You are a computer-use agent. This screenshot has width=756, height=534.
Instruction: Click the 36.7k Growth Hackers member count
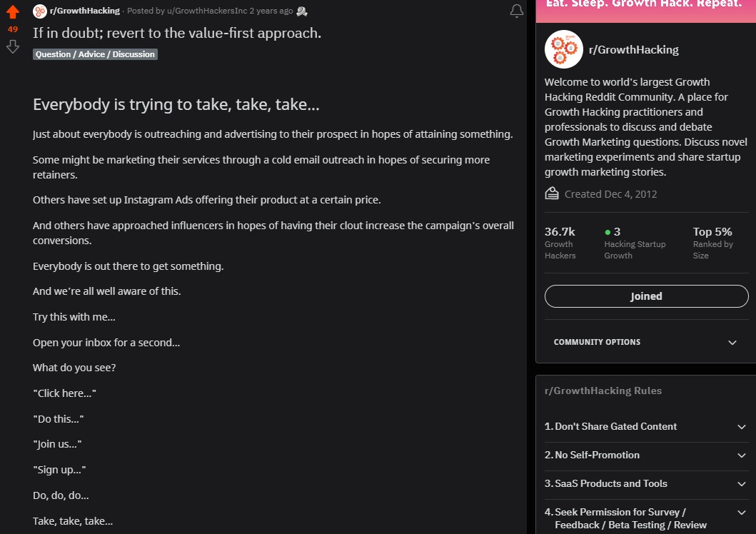(560, 232)
